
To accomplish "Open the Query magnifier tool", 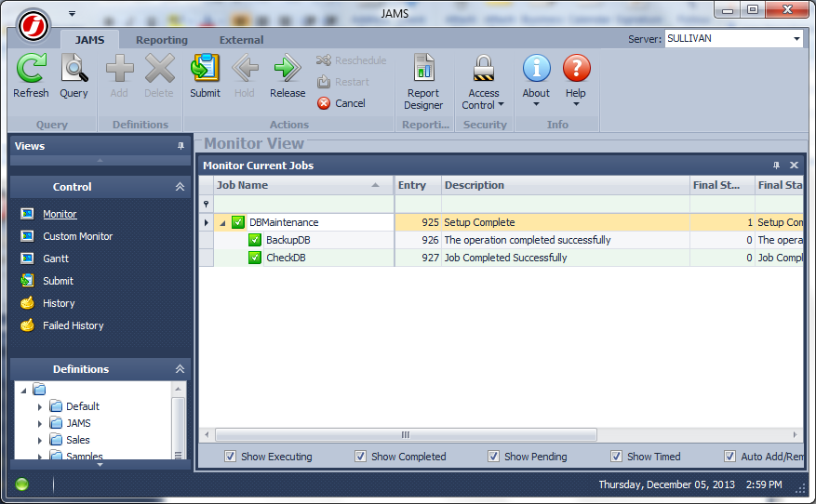I will 74,68.
